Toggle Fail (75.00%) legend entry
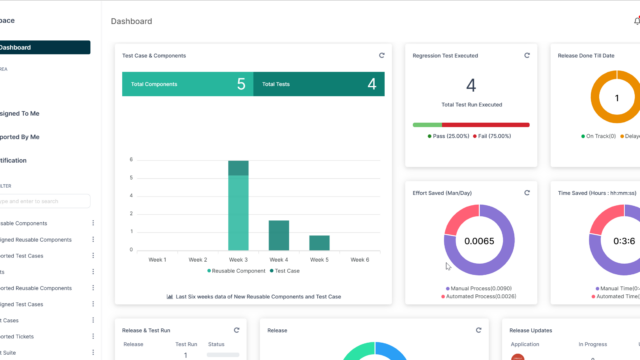 [x=492, y=136]
